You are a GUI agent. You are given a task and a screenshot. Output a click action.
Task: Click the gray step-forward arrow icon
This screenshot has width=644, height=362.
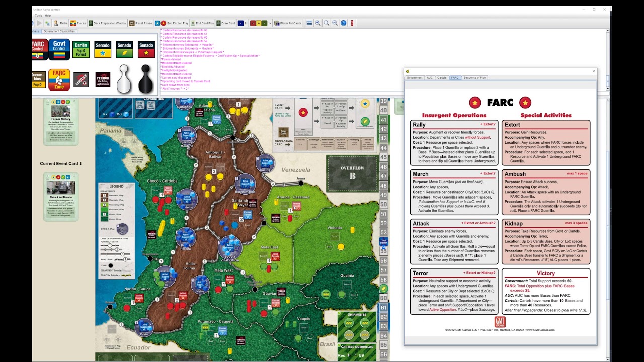pyautogui.click(x=39, y=23)
